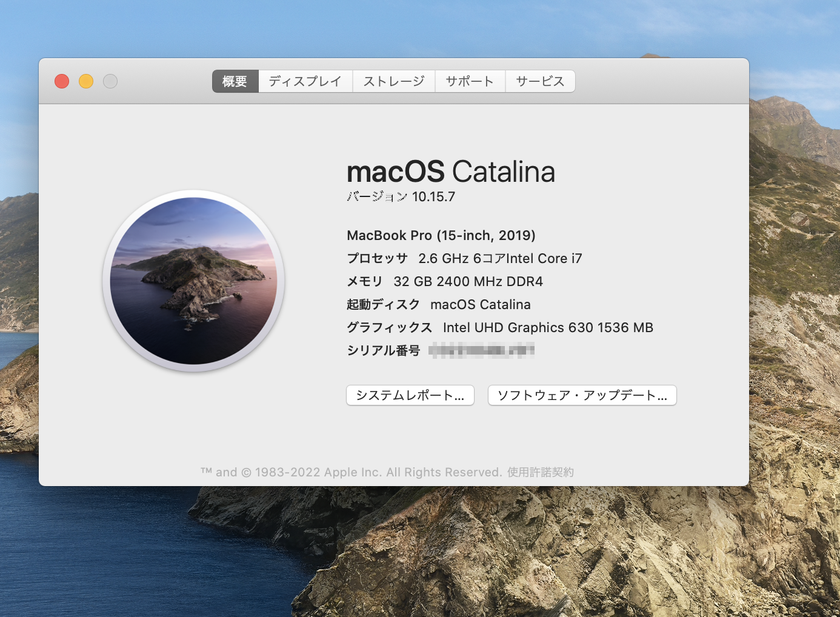Viewport: 840px width, 617px height.
Task: Close the window with red button
Action: 62,81
